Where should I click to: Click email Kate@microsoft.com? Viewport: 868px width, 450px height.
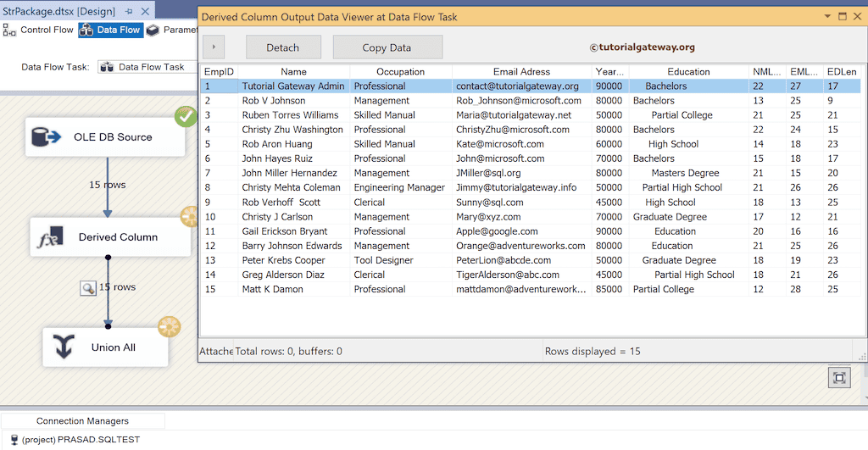[500, 144]
